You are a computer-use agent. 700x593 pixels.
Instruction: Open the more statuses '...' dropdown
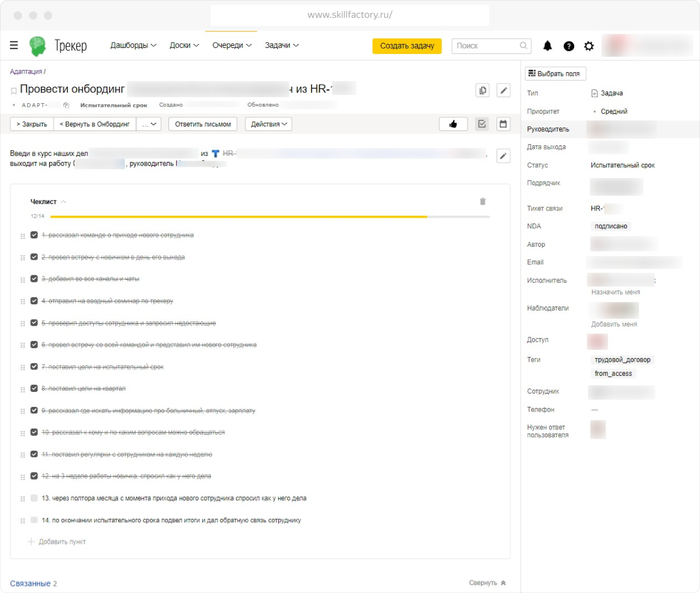[x=149, y=124]
